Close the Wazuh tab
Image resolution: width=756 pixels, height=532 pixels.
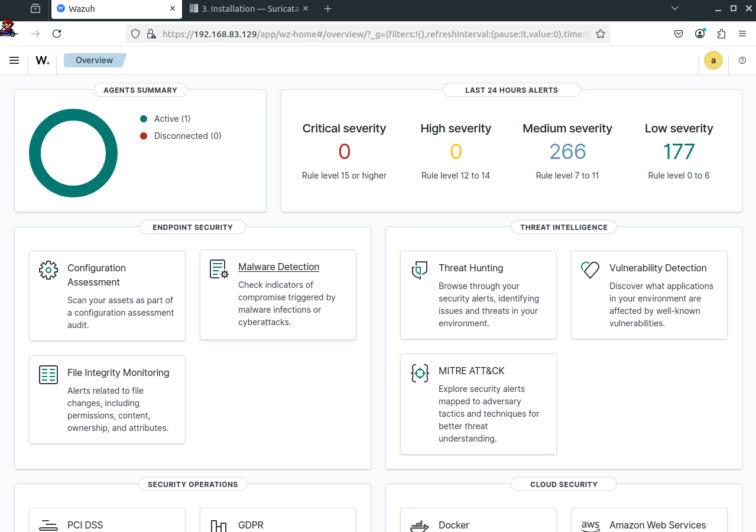[x=173, y=9]
